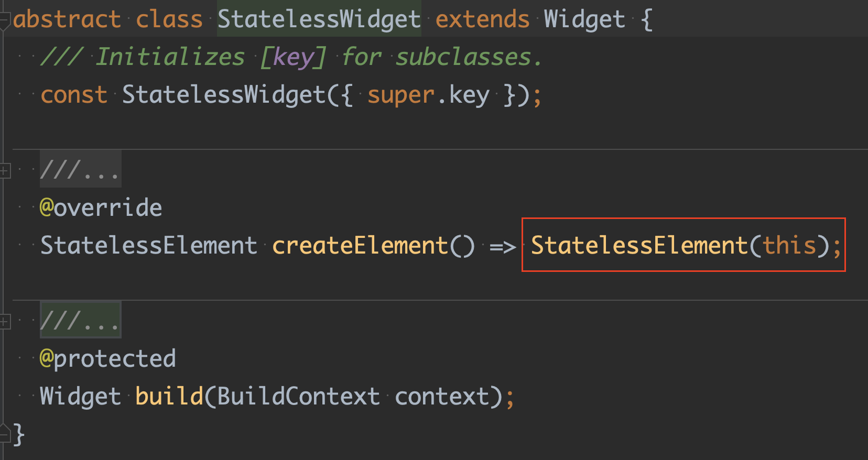The height and width of the screenshot is (460, 868).
Task: Click the super keyword in the constructor
Action: click(401, 95)
